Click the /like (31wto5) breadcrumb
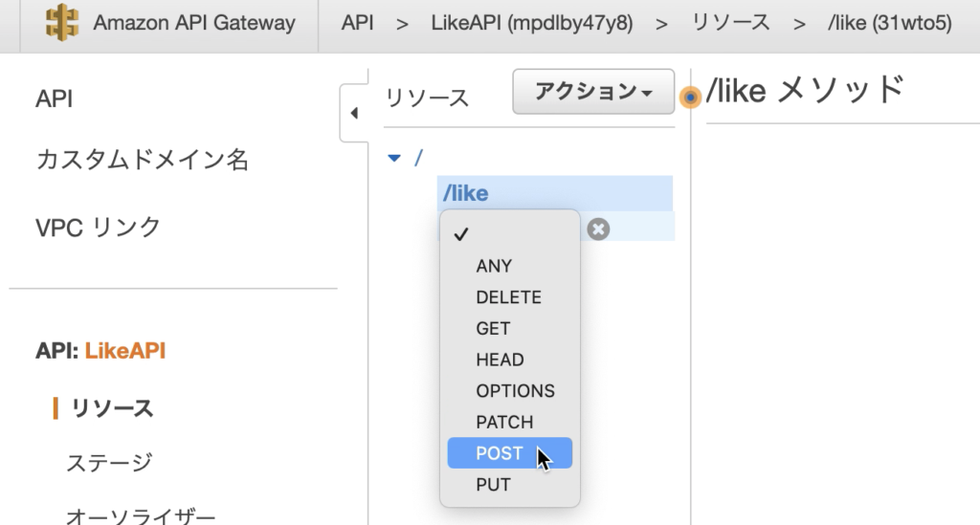The height and width of the screenshot is (525, 980). 890,23
